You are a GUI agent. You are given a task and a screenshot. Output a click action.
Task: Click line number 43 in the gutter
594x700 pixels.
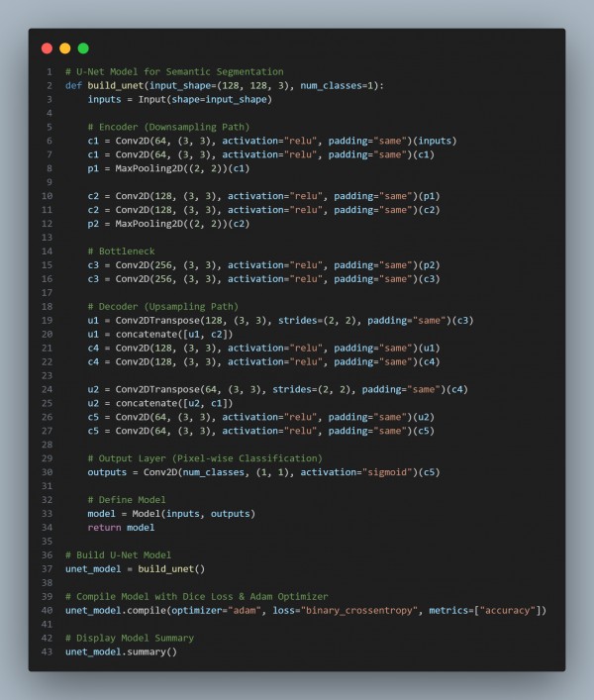tap(47, 651)
